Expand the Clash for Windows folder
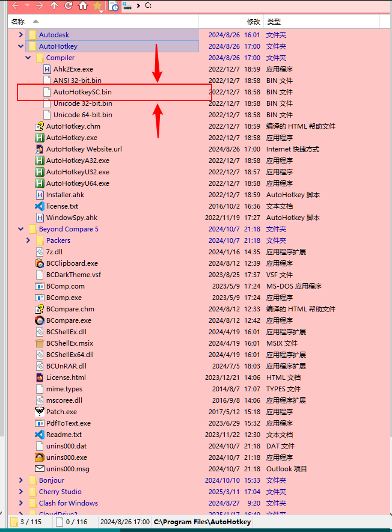Screen dimensions: 392x532 20,503
